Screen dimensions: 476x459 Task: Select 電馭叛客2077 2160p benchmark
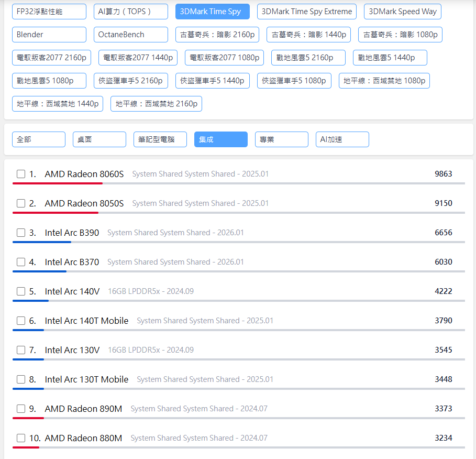(52, 58)
